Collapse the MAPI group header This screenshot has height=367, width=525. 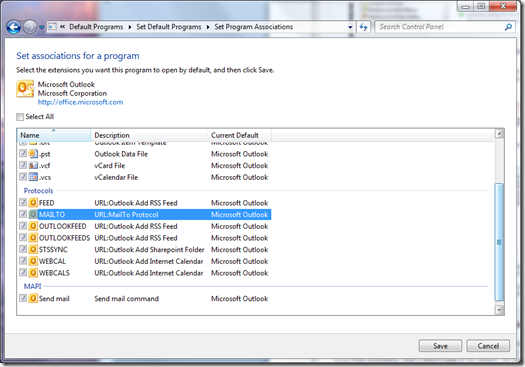[x=32, y=286]
